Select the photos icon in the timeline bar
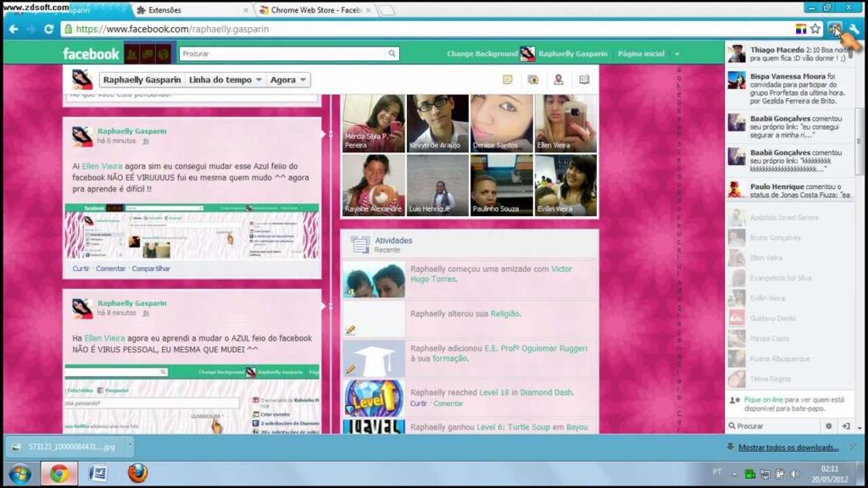The height and width of the screenshot is (488, 868). [531, 78]
